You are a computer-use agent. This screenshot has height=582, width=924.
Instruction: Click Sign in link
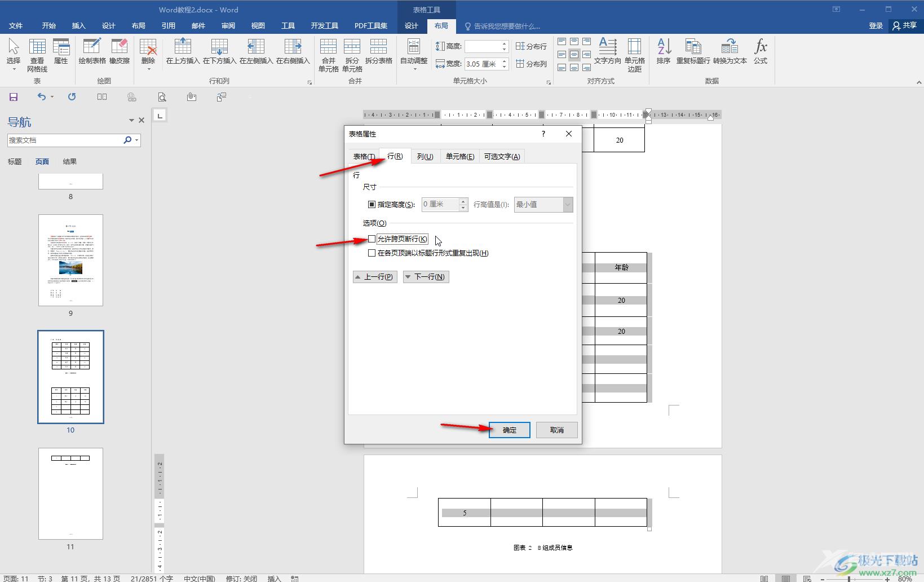(x=876, y=26)
